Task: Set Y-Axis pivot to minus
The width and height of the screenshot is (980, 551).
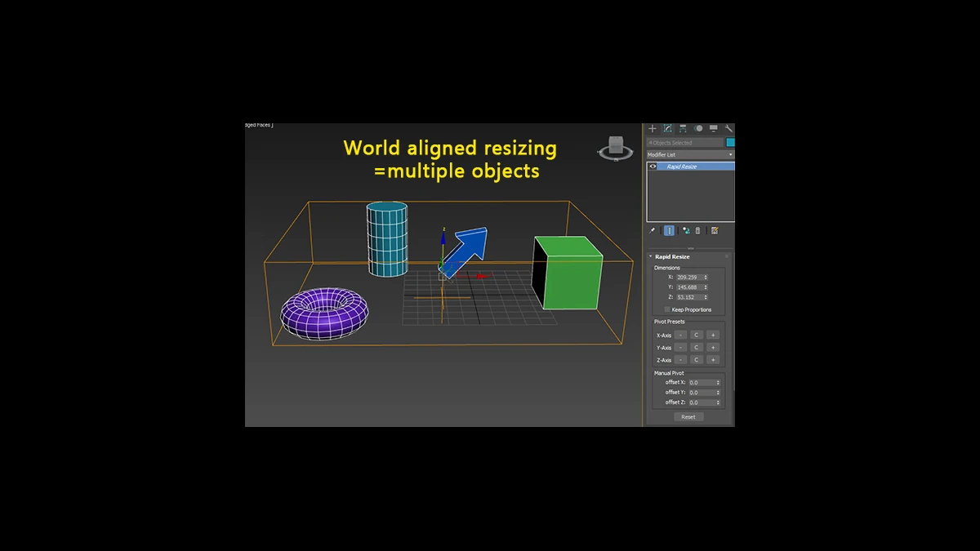Action: click(x=680, y=348)
